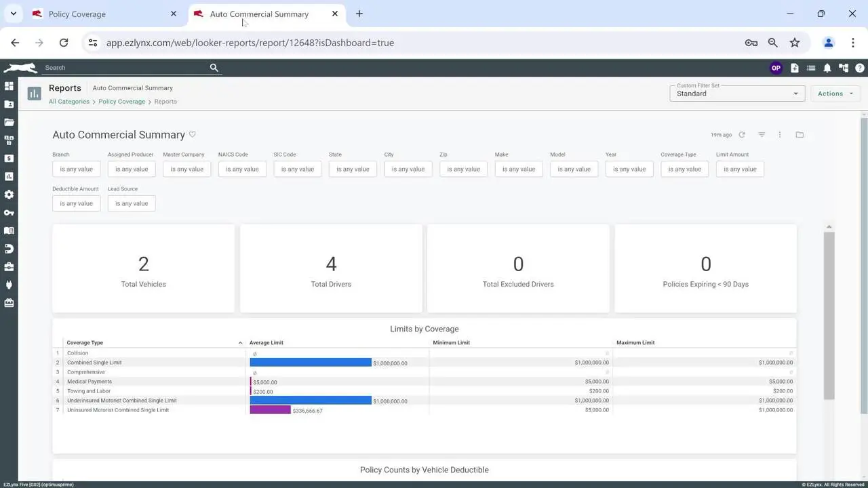Click the new document icon in header
Viewport: 868px width, 488px height.
795,68
